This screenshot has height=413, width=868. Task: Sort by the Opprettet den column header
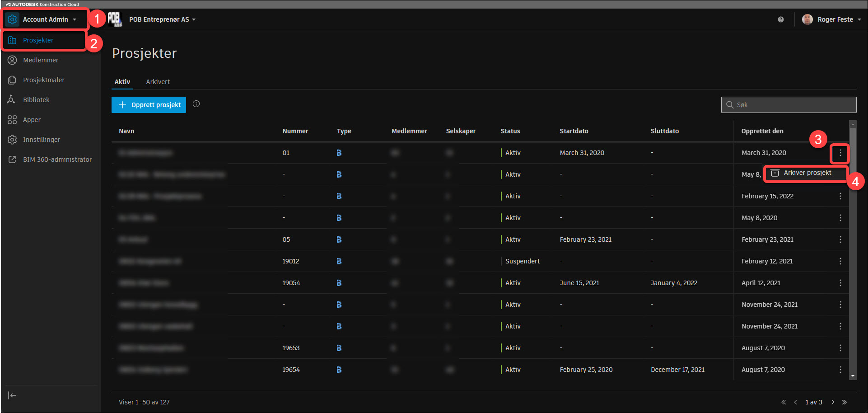pos(762,131)
